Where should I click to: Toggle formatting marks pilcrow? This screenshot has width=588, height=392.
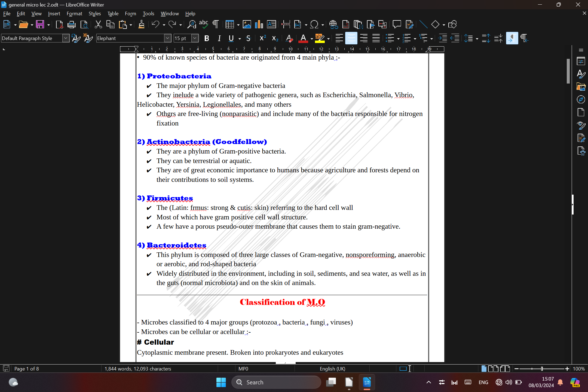click(216, 24)
